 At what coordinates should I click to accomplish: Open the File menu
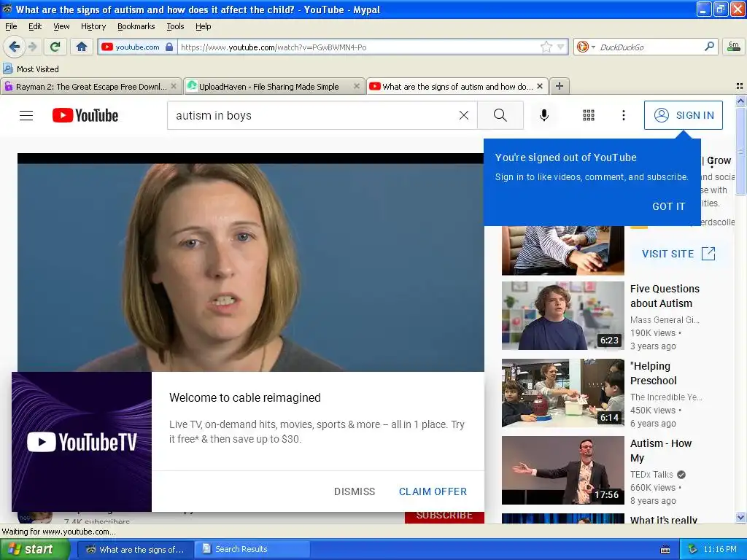pyautogui.click(x=10, y=26)
